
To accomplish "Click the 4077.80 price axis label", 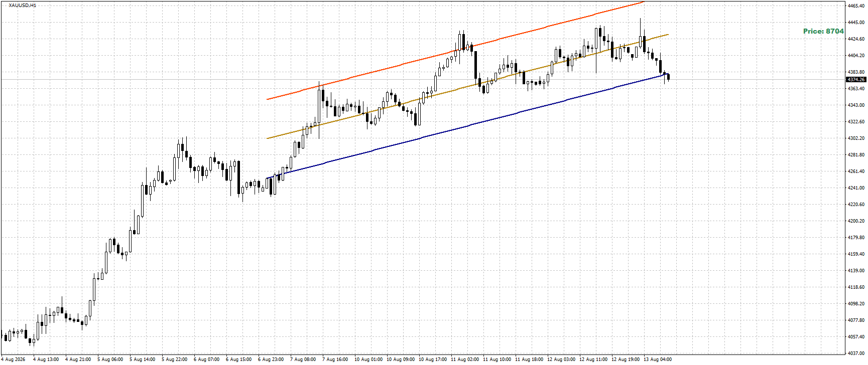I will [x=856, y=320].
